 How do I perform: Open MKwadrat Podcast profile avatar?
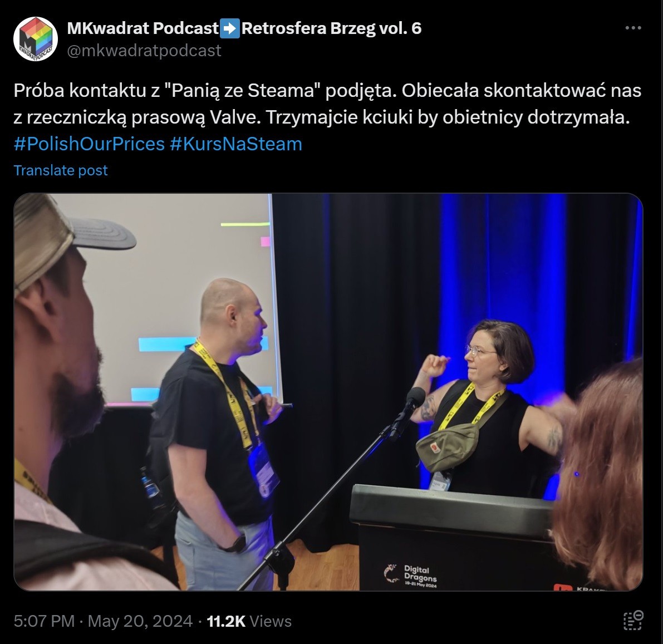click(36, 38)
